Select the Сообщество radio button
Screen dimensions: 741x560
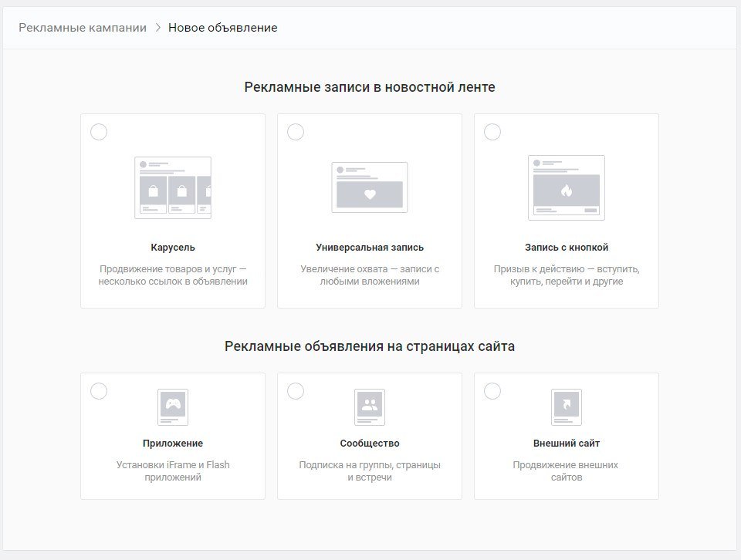[296, 391]
